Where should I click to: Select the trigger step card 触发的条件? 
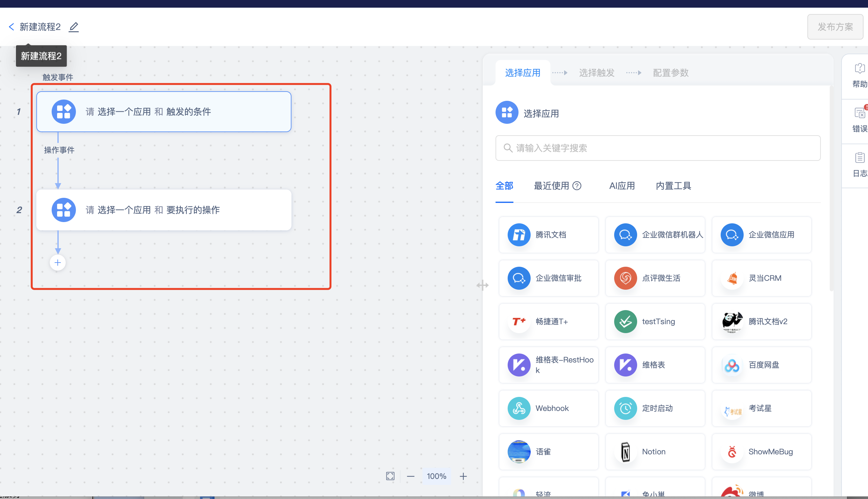click(164, 112)
